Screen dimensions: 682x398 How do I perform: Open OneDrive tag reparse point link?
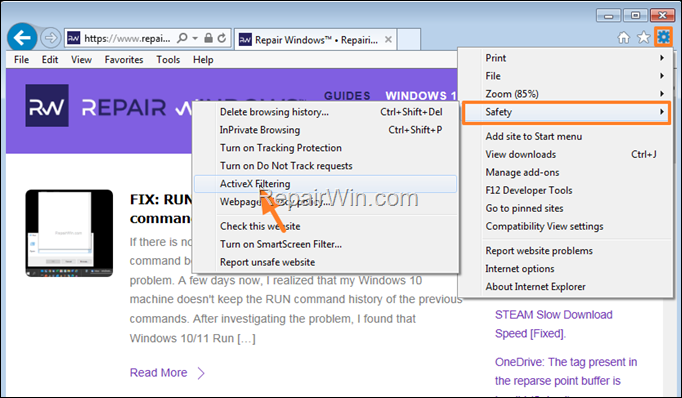pyautogui.click(x=566, y=371)
